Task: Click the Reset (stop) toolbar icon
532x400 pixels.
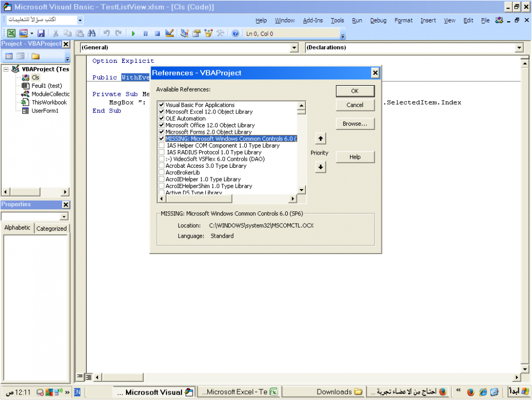Action: tap(157, 33)
